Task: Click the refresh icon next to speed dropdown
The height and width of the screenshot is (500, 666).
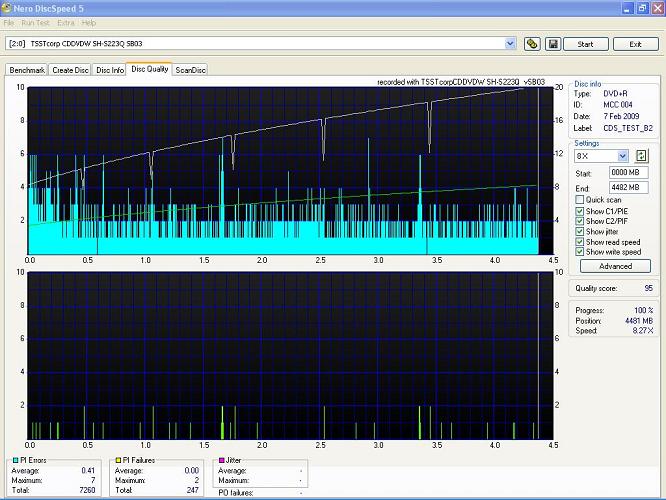Action: tap(642, 156)
